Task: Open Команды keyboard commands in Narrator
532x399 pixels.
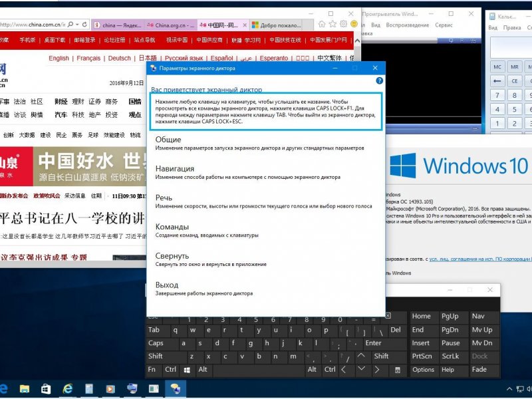Action: pos(207,230)
